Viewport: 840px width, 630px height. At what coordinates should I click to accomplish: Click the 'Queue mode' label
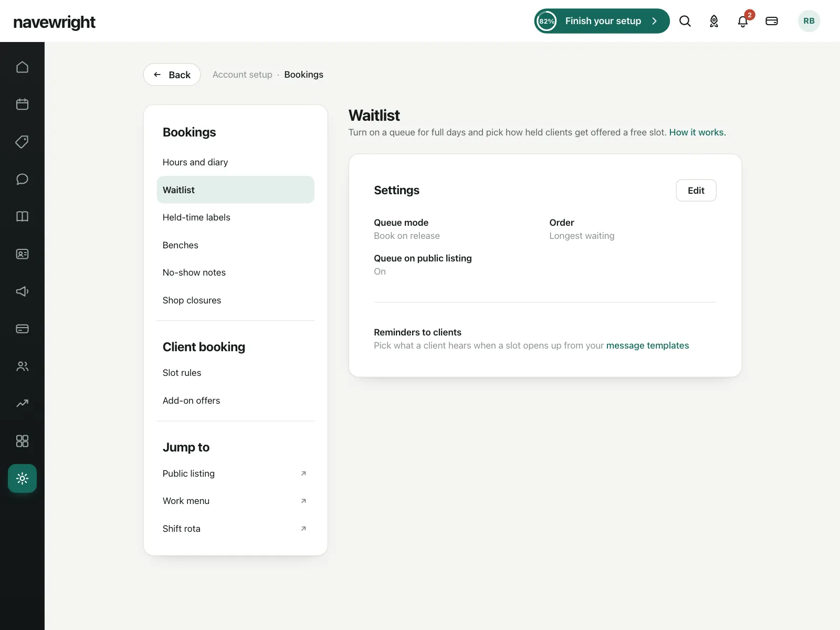[x=401, y=223]
